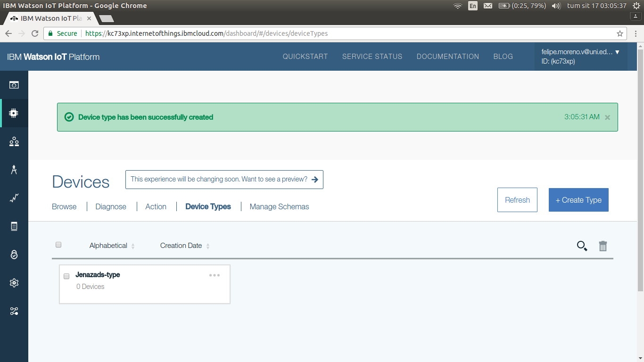Open the Jenazads-type three-dot options menu
The image size is (644, 362).
215,275
